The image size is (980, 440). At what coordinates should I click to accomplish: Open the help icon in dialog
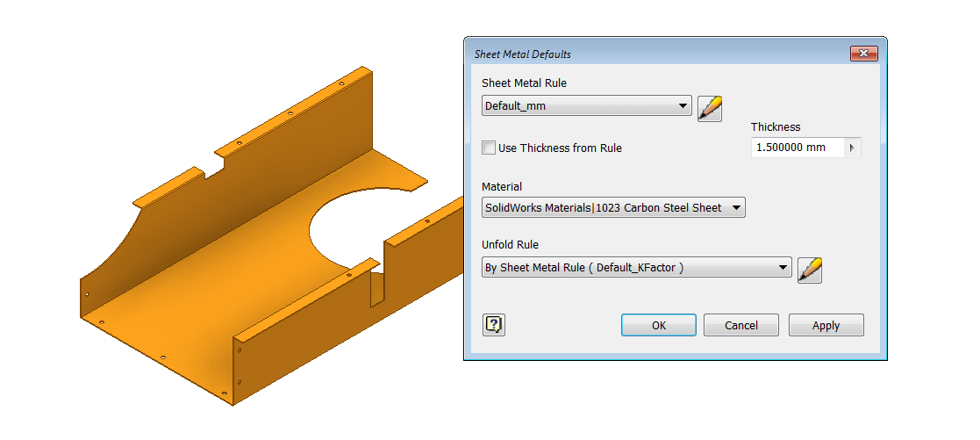494,325
